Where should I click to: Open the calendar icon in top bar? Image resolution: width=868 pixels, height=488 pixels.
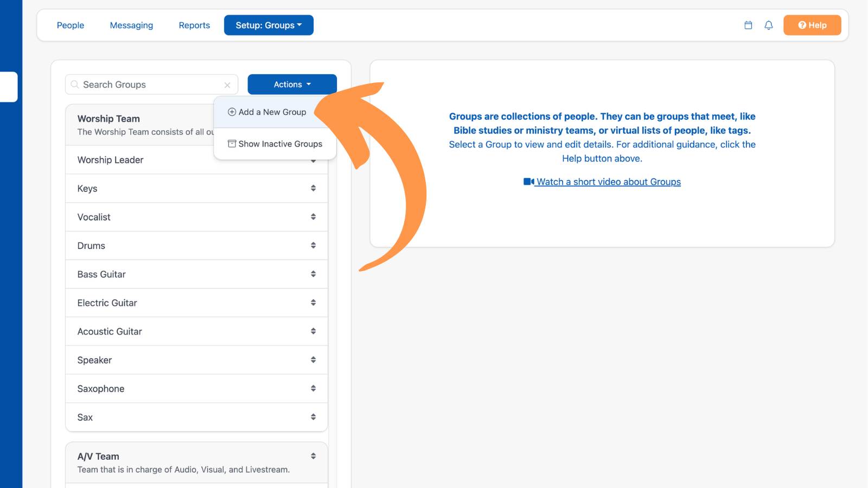[x=748, y=25]
